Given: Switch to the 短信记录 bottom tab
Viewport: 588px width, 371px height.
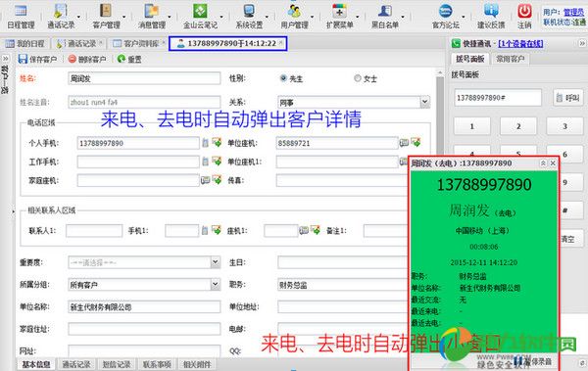Looking at the screenshot, I should pos(117,364).
